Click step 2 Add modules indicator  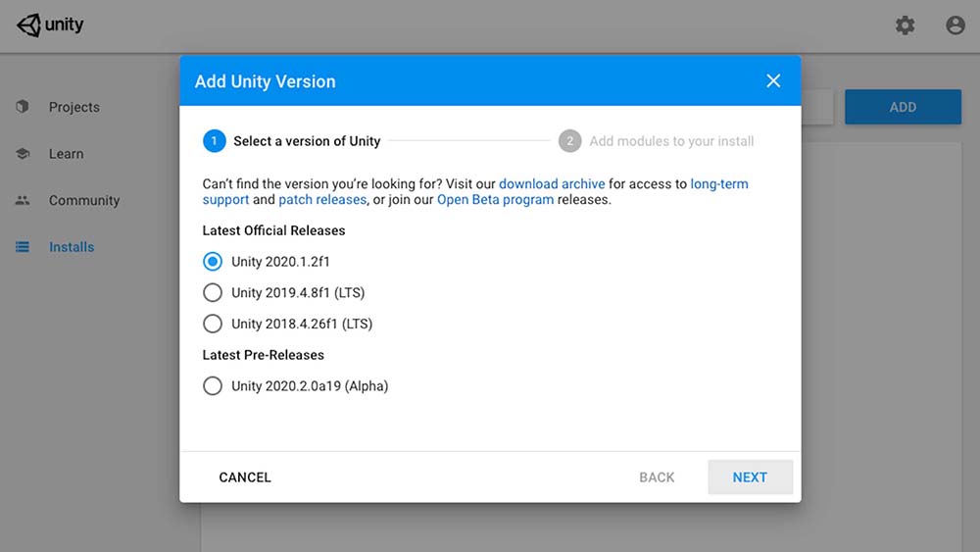[x=569, y=141]
